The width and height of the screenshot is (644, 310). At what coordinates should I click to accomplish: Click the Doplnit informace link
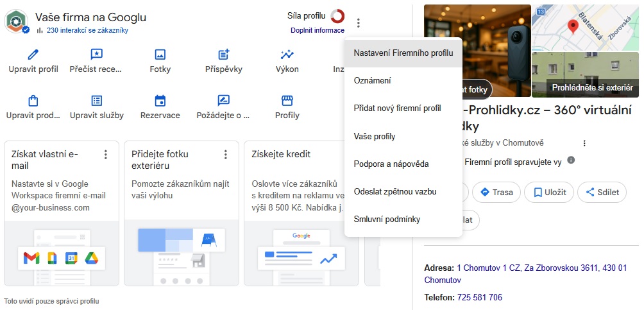click(317, 30)
